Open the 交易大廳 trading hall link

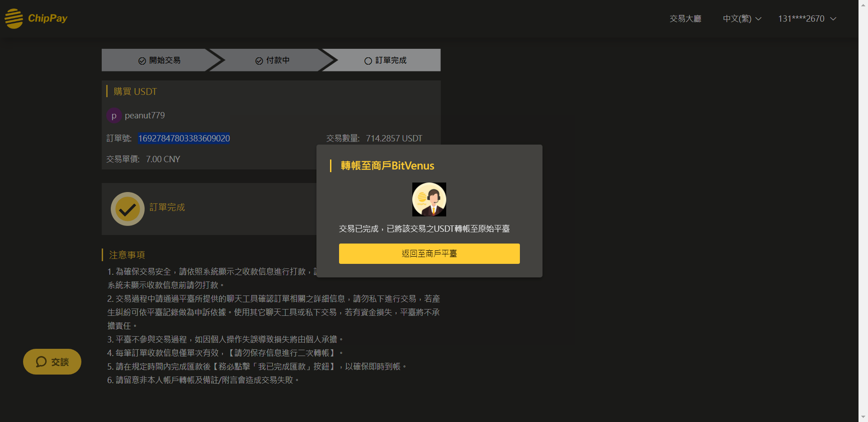tap(685, 19)
